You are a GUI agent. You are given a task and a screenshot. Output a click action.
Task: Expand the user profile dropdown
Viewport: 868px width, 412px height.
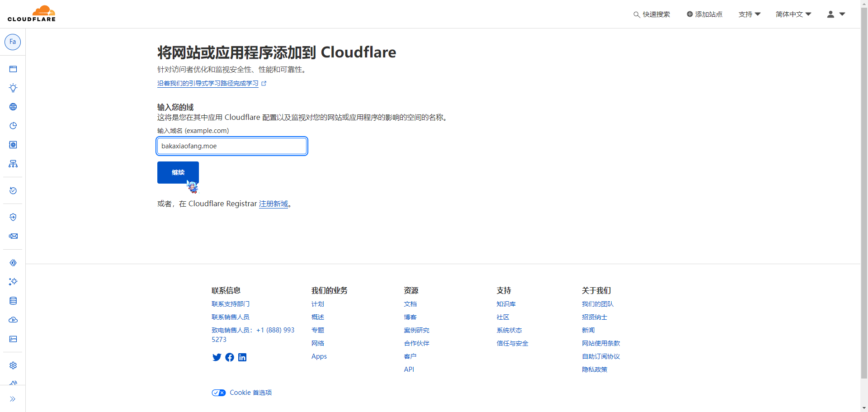click(836, 14)
